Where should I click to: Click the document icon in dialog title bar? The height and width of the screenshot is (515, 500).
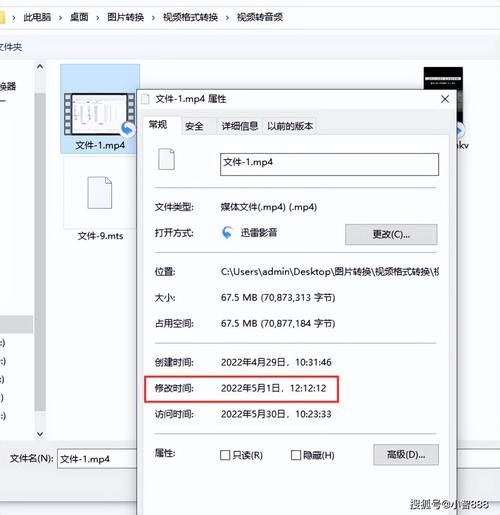[145, 99]
